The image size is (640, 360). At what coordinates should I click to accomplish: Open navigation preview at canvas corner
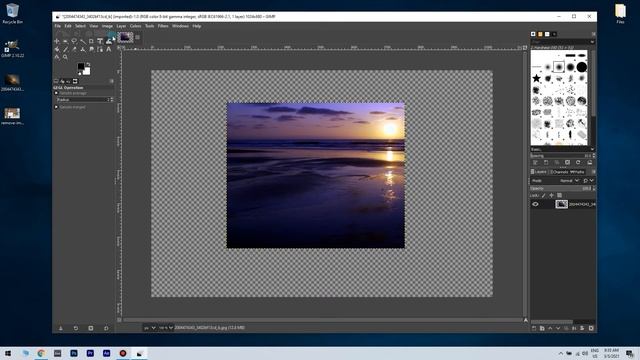pos(526,320)
